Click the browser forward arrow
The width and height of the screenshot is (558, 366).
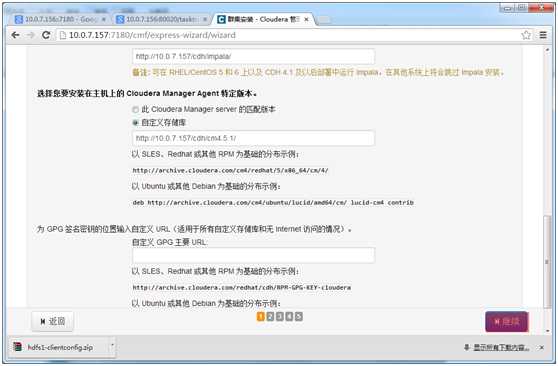coord(31,35)
